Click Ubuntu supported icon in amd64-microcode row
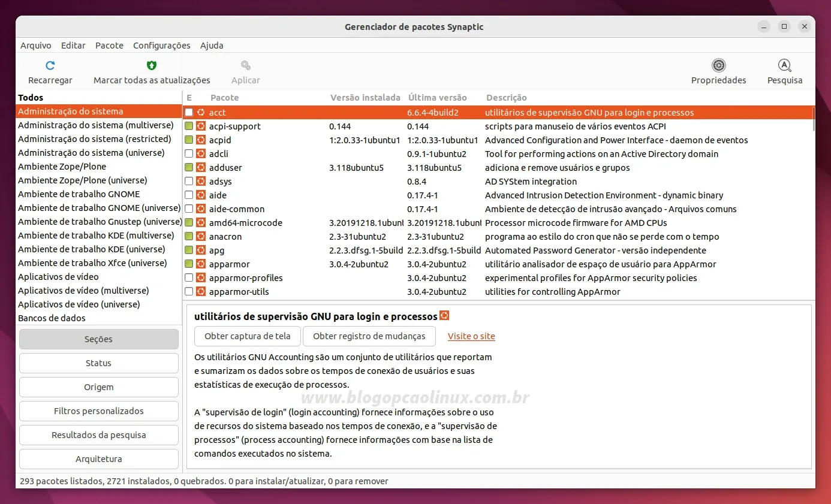The image size is (831, 504). click(x=201, y=222)
